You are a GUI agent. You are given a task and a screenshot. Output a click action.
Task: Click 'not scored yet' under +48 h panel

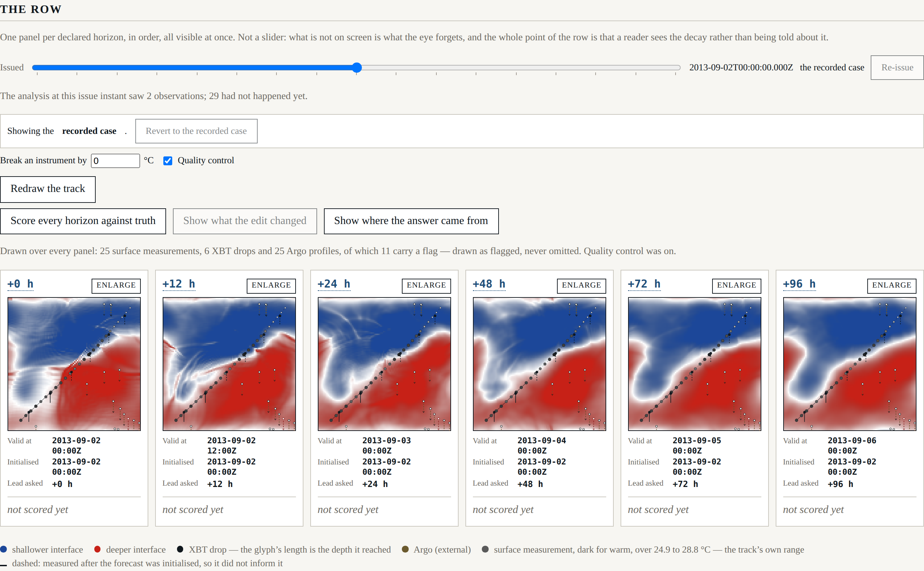[503, 510]
